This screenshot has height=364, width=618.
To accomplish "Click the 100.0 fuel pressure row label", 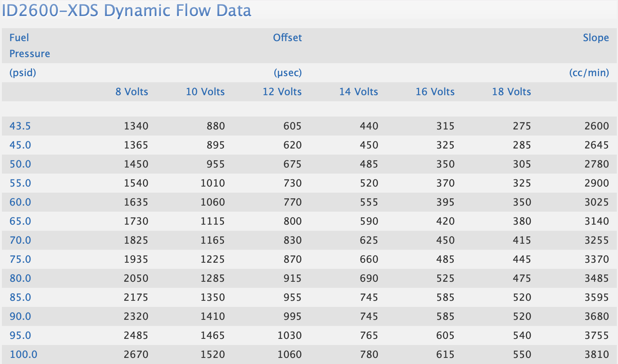I will point(23,354).
